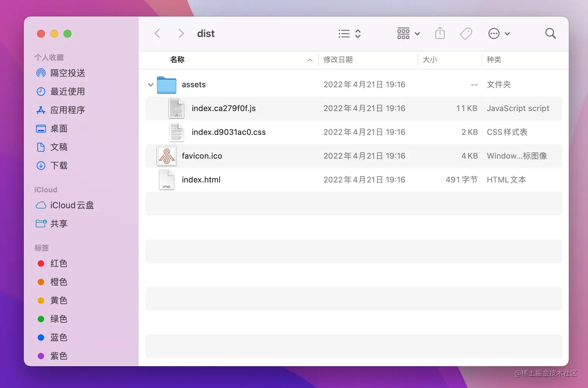The width and height of the screenshot is (588, 388).
Task: Click the Share toolbar icon
Action: pyautogui.click(x=440, y=33)
